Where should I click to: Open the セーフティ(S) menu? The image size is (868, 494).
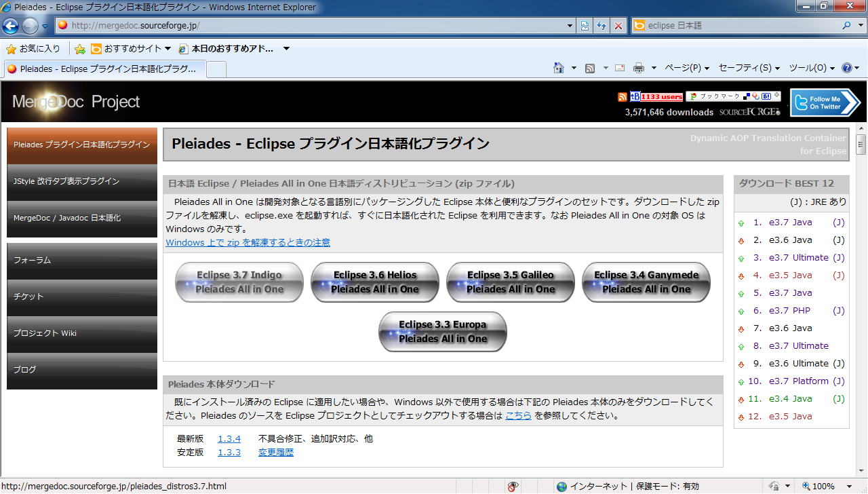749,68
